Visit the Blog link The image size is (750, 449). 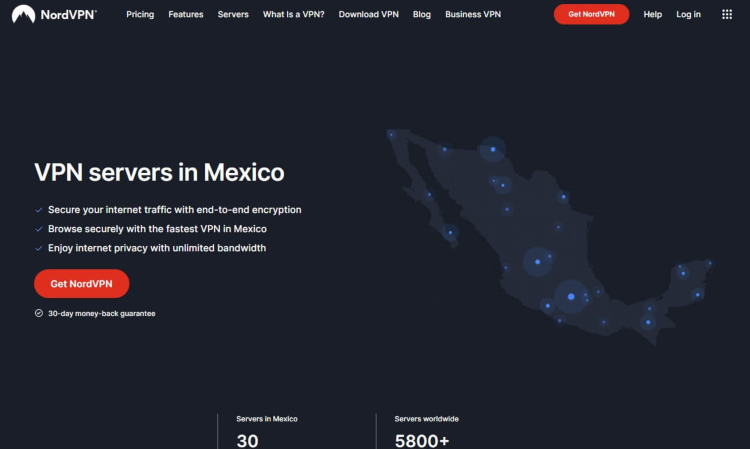tap(422, 14)
